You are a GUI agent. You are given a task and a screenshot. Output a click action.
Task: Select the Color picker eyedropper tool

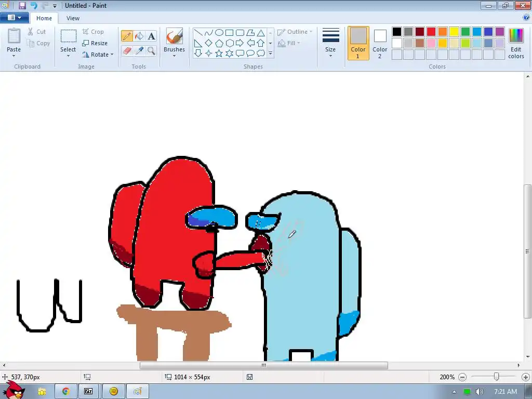point(139,51)
